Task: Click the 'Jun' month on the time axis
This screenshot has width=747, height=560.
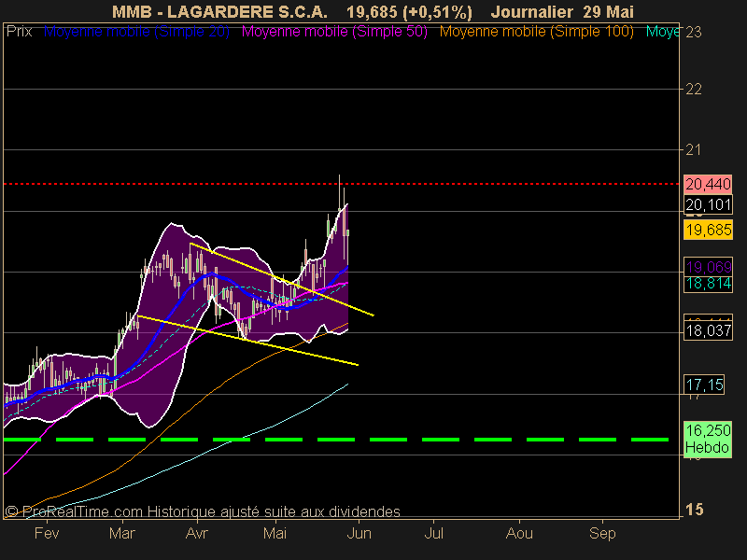Action: 359,533
